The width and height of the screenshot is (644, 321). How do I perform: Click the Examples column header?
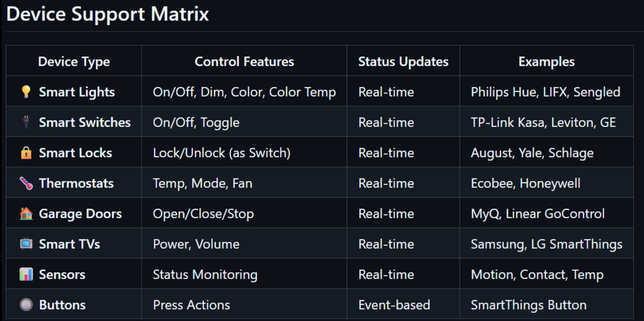point(546,62)
